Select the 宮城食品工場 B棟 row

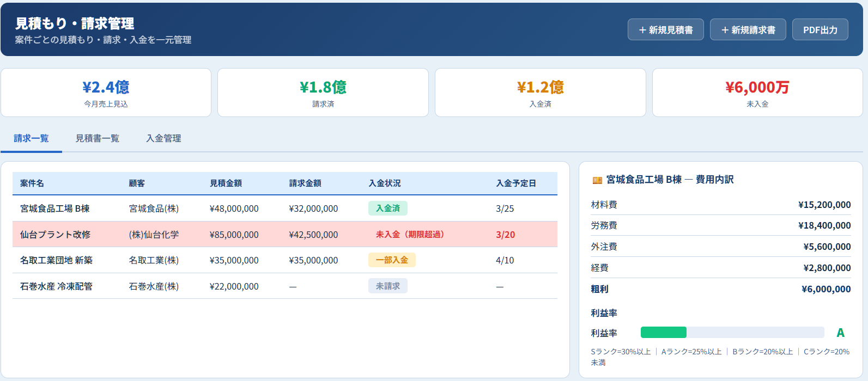(x=55, y=208)
